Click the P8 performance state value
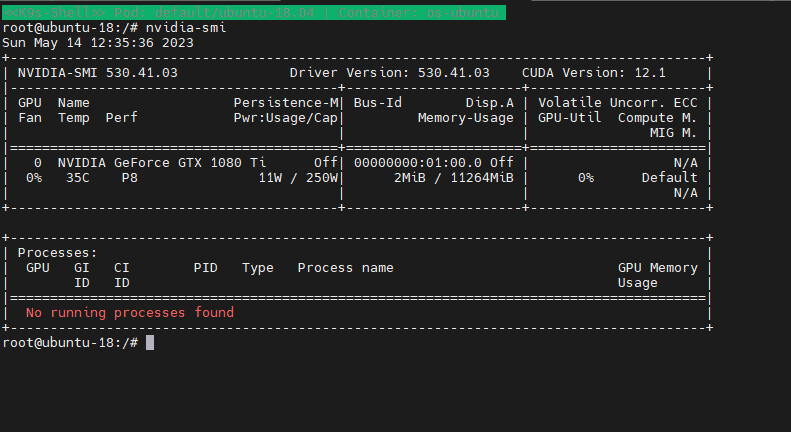Image resolution: width=791 pixels, height=432 pixels. (129, 177)
